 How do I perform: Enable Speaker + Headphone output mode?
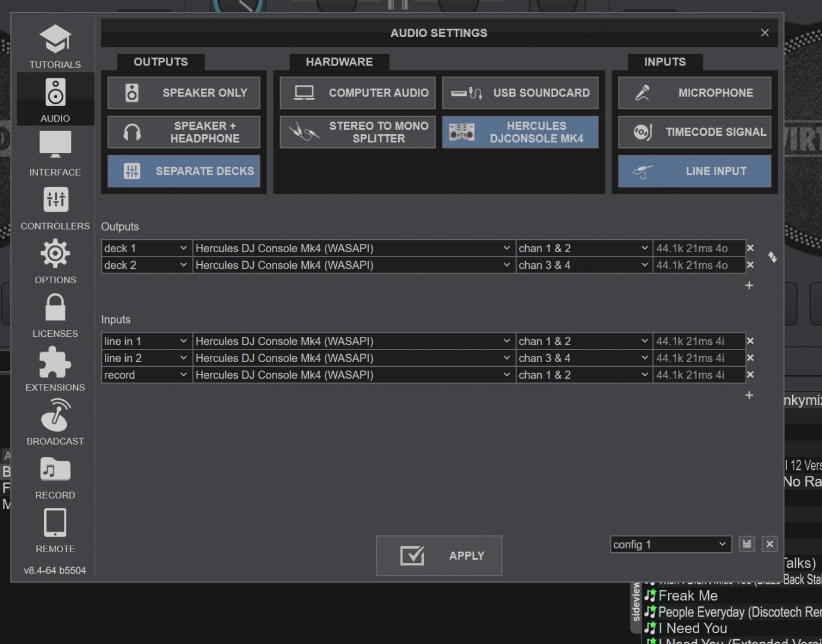[x=184, y=132]
